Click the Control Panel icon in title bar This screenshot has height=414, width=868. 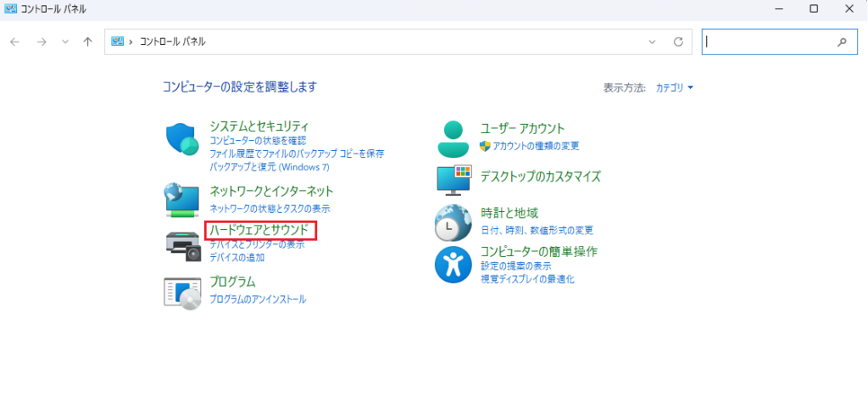[x=10, y=9]
